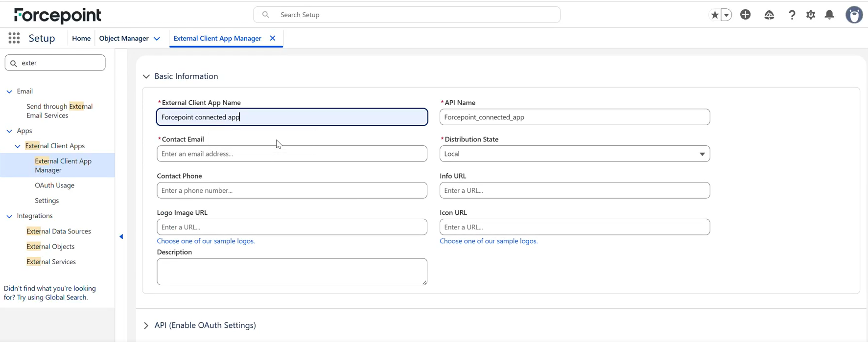This screenshot has height=342, width=868.
Task: Open the Help question mark icon
Action: [792, 15]
